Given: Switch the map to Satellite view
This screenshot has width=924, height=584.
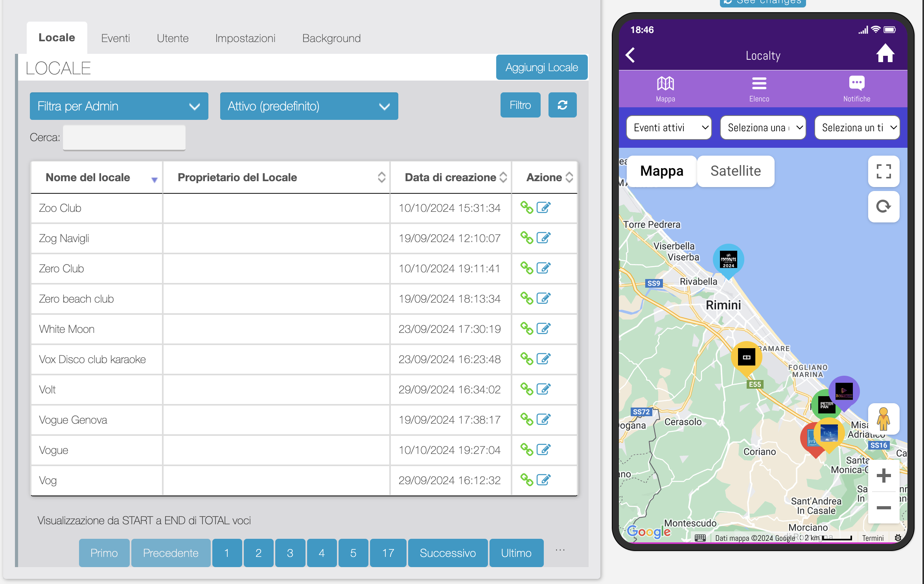Looking at the screenshot, I should click(735, 171).
